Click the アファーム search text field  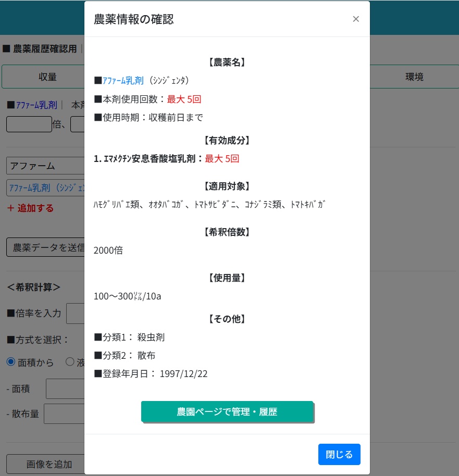coord(45,166)
